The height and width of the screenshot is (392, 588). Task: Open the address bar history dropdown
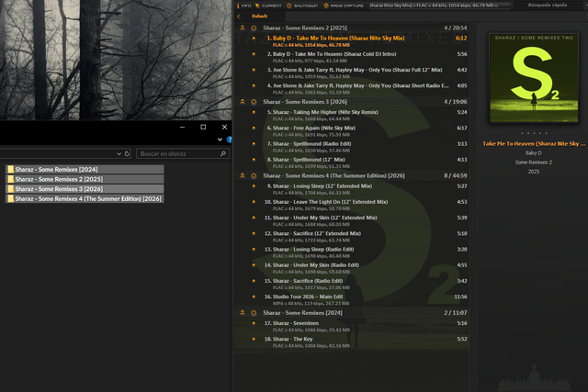[119, 153]
